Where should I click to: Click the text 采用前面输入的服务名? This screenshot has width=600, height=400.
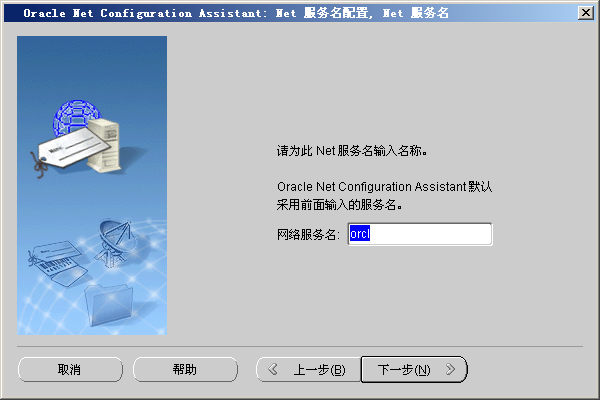point(339,205)
